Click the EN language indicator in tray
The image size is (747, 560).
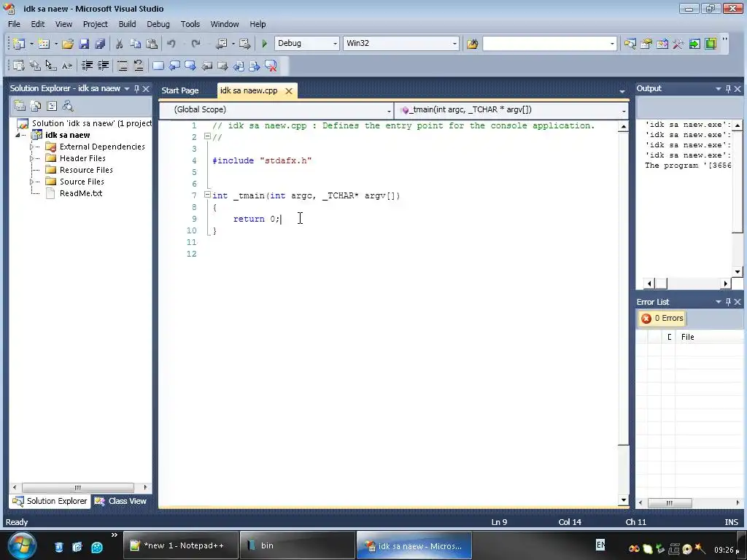pyautogui.click(x=600, y=544)
